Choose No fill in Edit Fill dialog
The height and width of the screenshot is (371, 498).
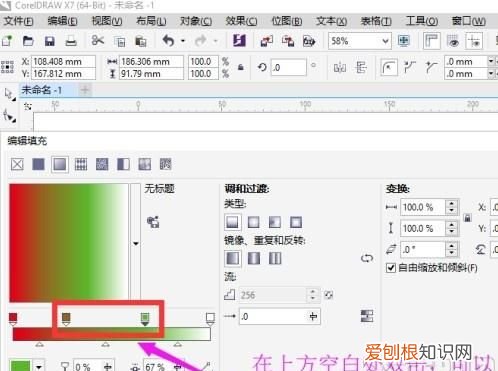[17, 164]
